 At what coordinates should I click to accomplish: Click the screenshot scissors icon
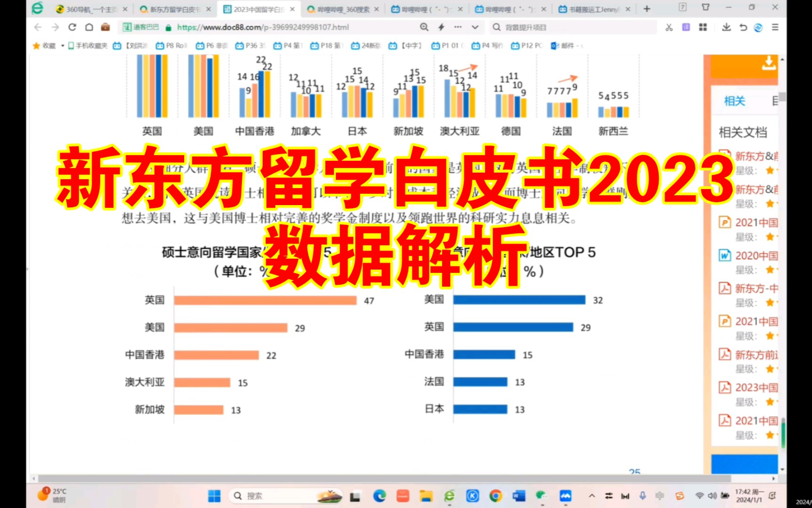tap(669, 27)
